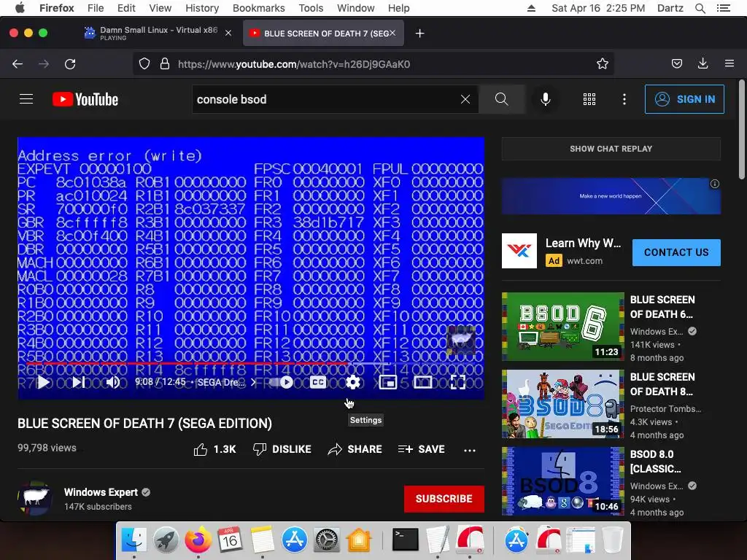This screenshot has height=560, width=747.
Task: Open the tracking protection shield icon
Action: click(144, 64)
